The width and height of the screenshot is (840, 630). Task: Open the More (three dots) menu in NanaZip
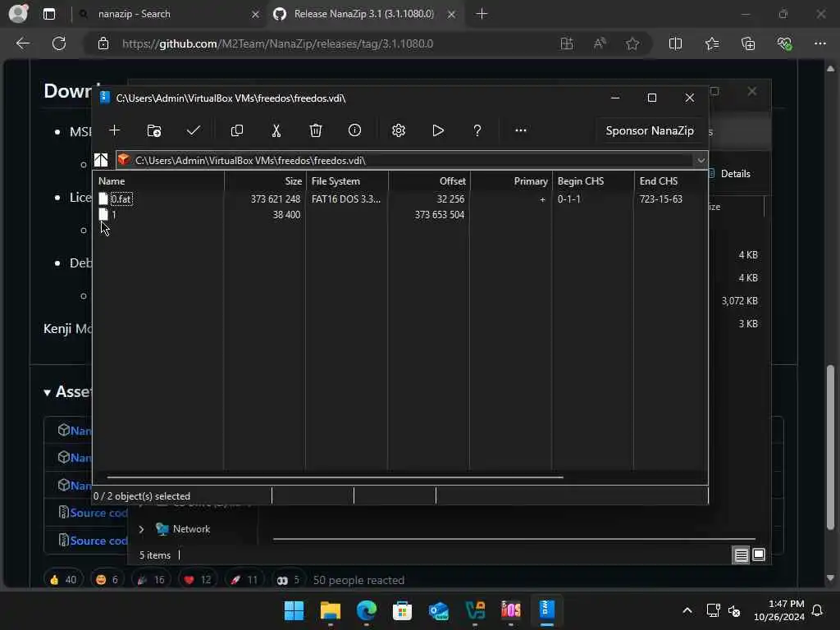point(521,130)
